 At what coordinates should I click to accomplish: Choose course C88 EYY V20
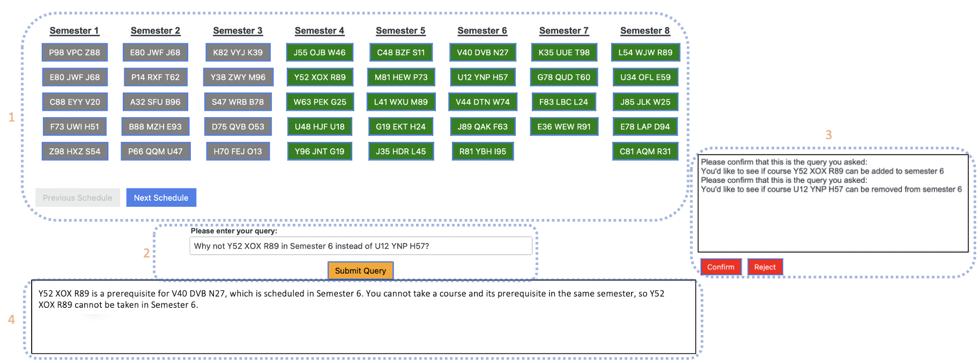pyautogui.click(x=75, y=102)
